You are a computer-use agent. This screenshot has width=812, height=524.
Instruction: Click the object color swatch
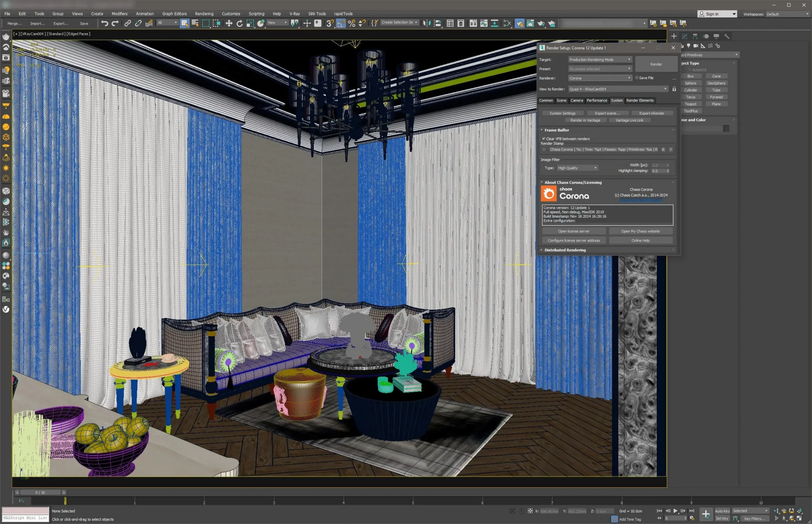click(x=726, y=128)
